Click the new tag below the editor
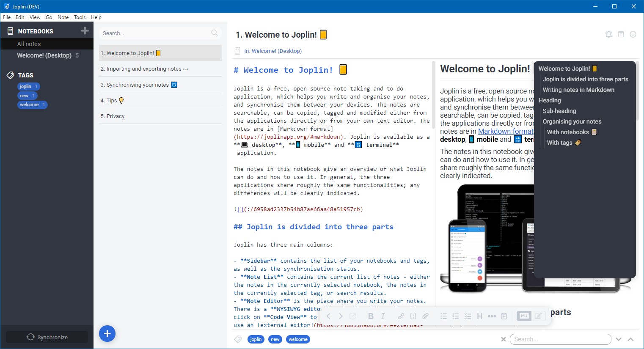This screenshot has width=644, height=349. (x=275, y=339)
